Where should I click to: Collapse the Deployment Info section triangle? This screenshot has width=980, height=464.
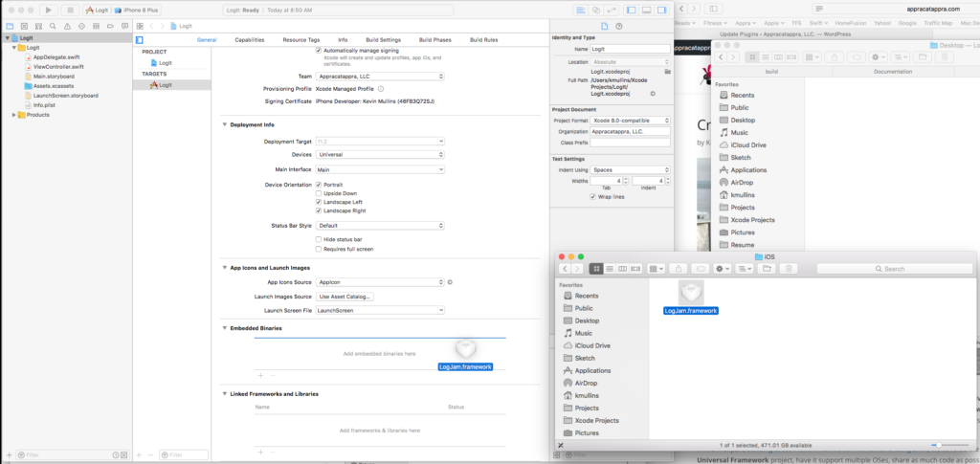pos(225,125)
